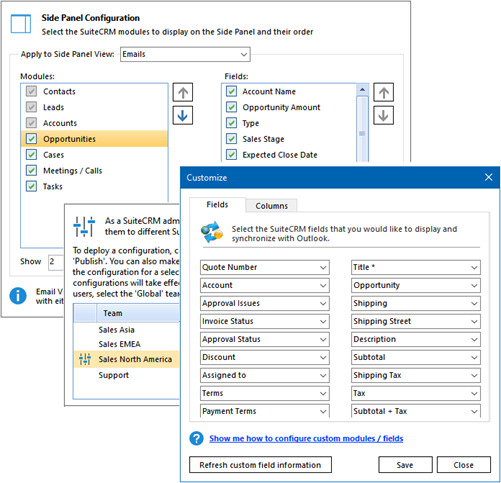This screenshot has height=483, width=501.
Task: Close the Customize dialog with X
Action: pos(488,177)
